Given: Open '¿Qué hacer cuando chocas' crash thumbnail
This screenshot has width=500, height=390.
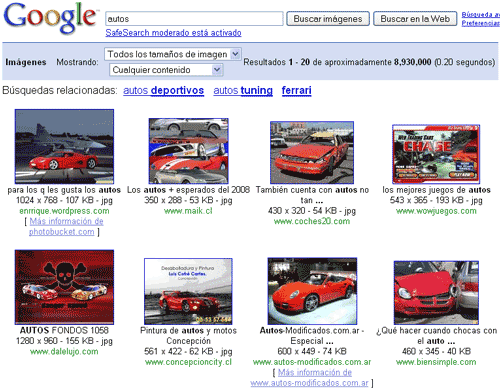Looking at the screenshot, I should (x=436, y=293).
